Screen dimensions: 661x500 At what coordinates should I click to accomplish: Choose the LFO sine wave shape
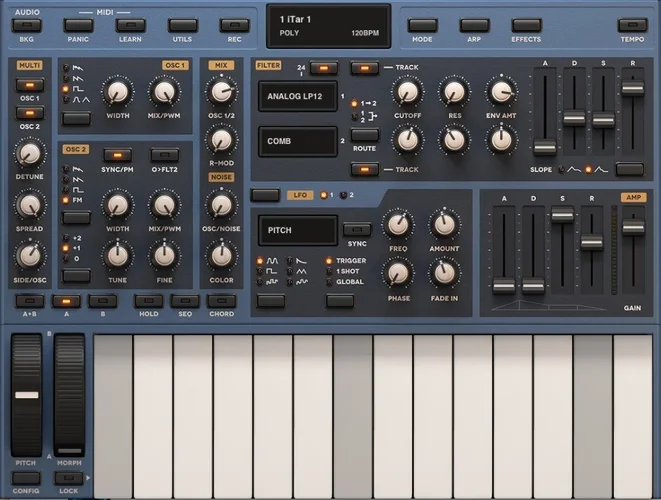point(272,261)
